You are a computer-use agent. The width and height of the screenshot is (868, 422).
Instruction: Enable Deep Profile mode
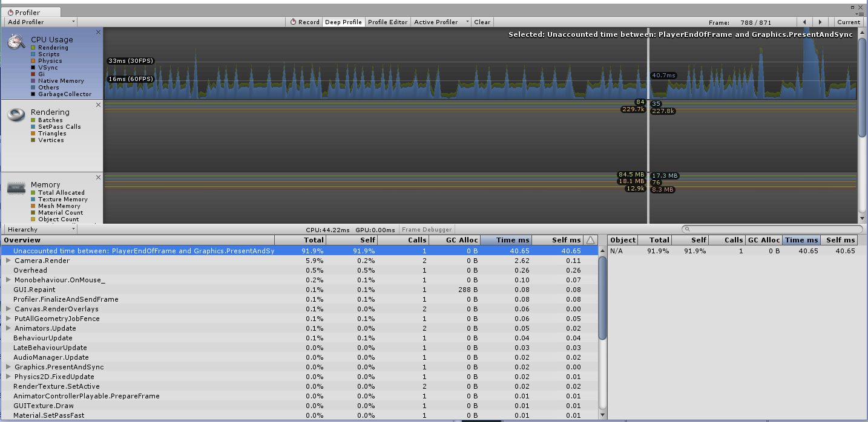tap(343, 22)
